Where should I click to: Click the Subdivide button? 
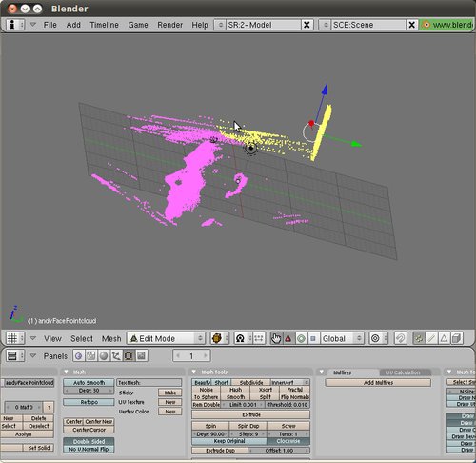251,382
